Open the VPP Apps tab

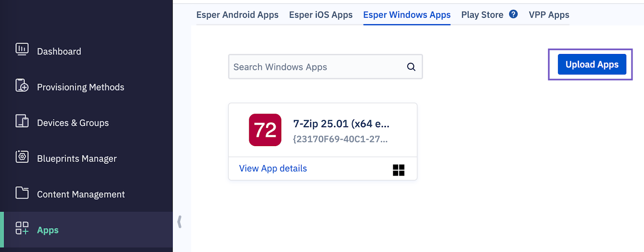tap(549, 14)
